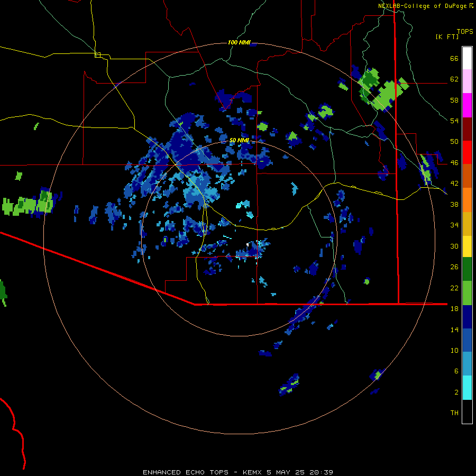The height and width of the screenshot is (476, 476).
Task: Click the 50 NMI range ring label
Action: pyautogui.click(x=239, y=140)
